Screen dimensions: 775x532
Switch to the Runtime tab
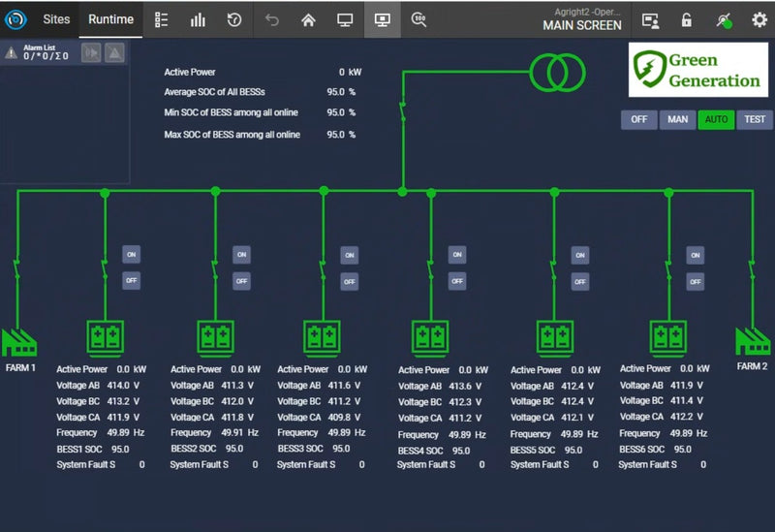110,19
